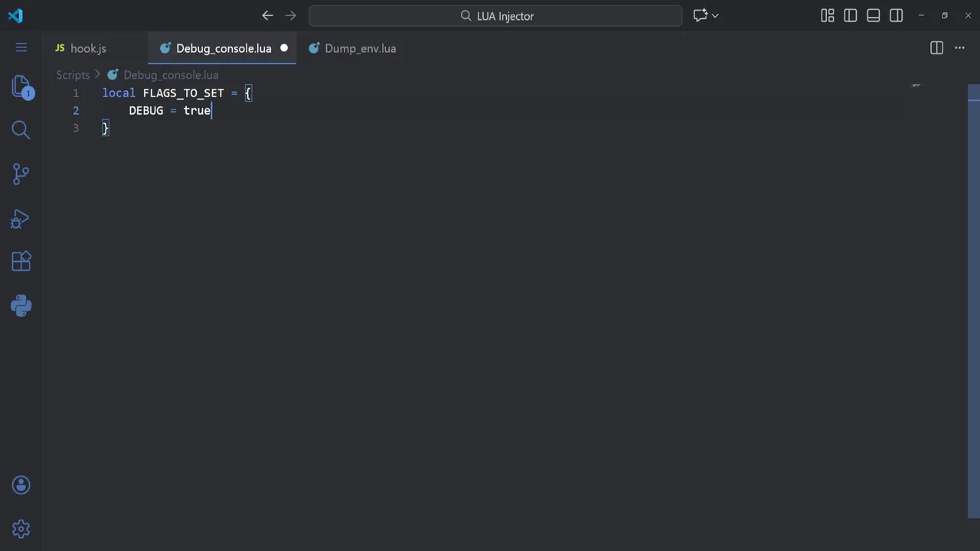
Task: Click the VS Code logo icon
Action: (x=15, y=15)
